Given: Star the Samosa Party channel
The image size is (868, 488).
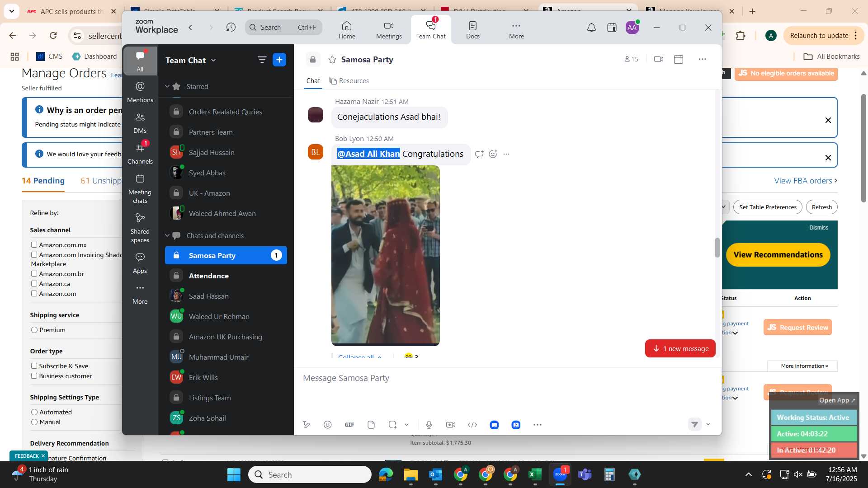Looking at the screenshot, I should [x=332, y=60].
